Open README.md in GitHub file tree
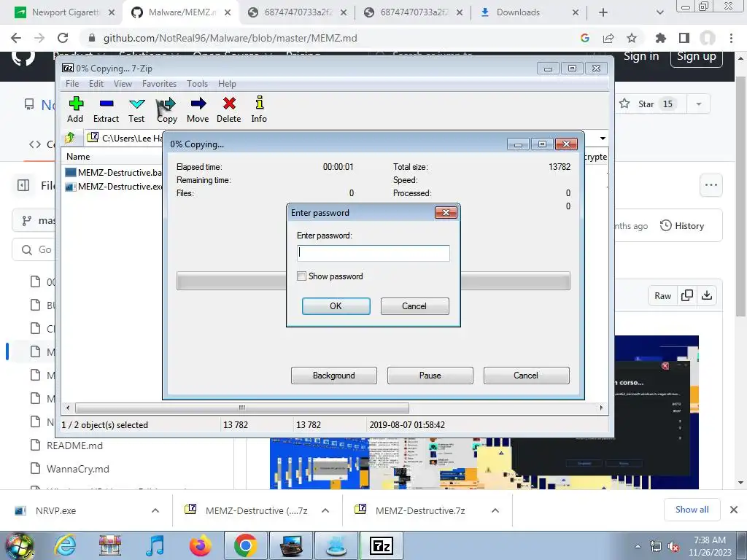The width and height of the screenshot is (747, 560). point(74,446)
